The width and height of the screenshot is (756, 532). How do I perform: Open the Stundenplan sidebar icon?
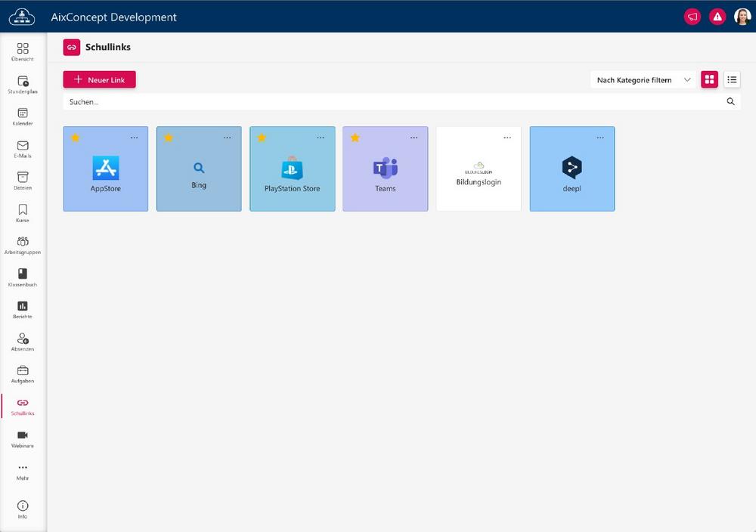23,81
